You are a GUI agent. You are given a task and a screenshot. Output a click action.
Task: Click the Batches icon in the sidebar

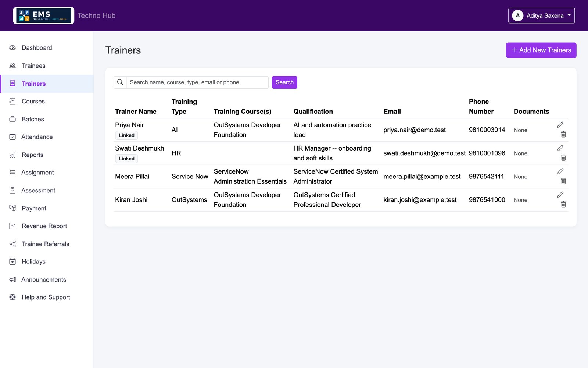tap(12, 119)
